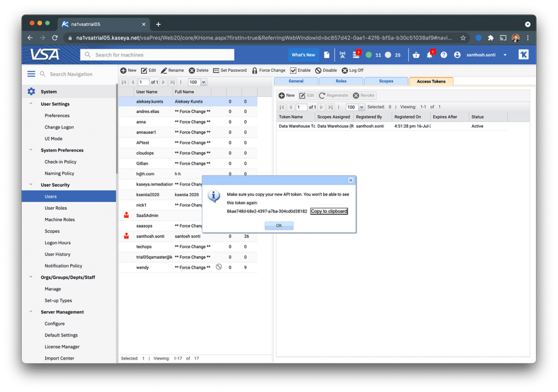Click Enable in the user toolbar
The height and width of the screenshot is (392, 558).
point(300,71)
